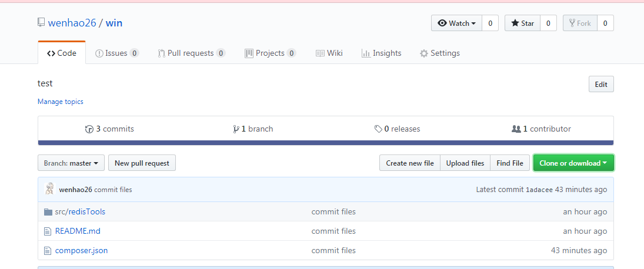This screenshot has height=269, width=644.
Task: Click the purple language bar
Action: 326,143
